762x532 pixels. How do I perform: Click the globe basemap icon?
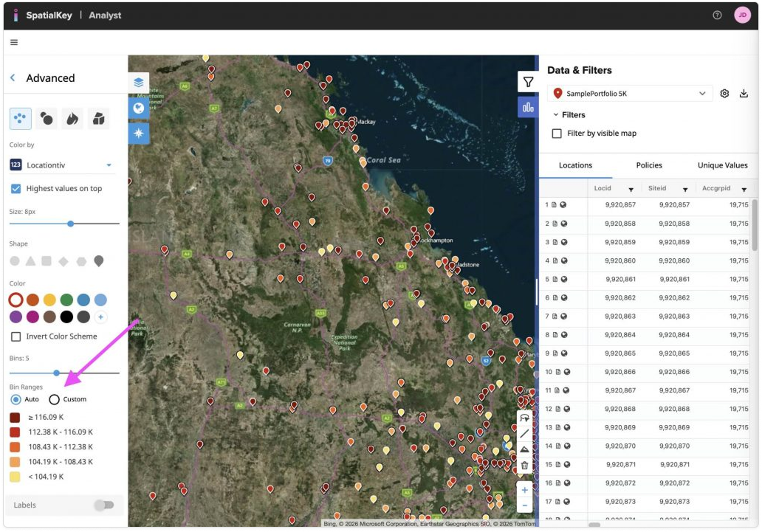tap(139, 108)
